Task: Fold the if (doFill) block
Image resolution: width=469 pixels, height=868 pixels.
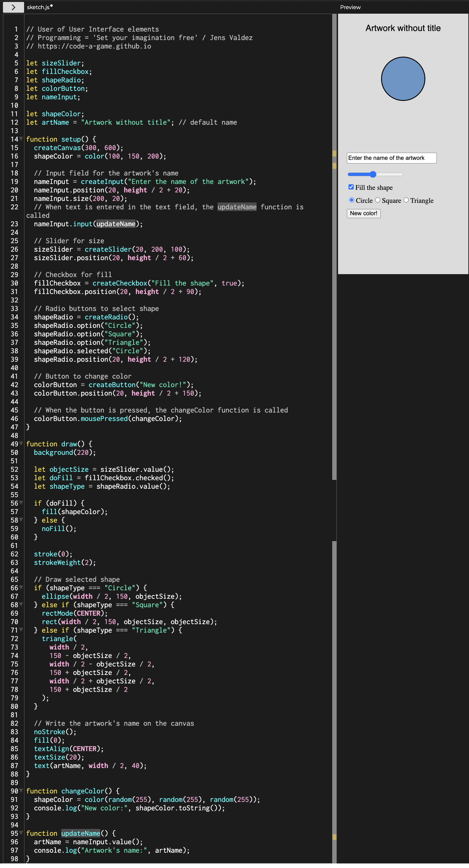Action: click(x=21, y=503)
